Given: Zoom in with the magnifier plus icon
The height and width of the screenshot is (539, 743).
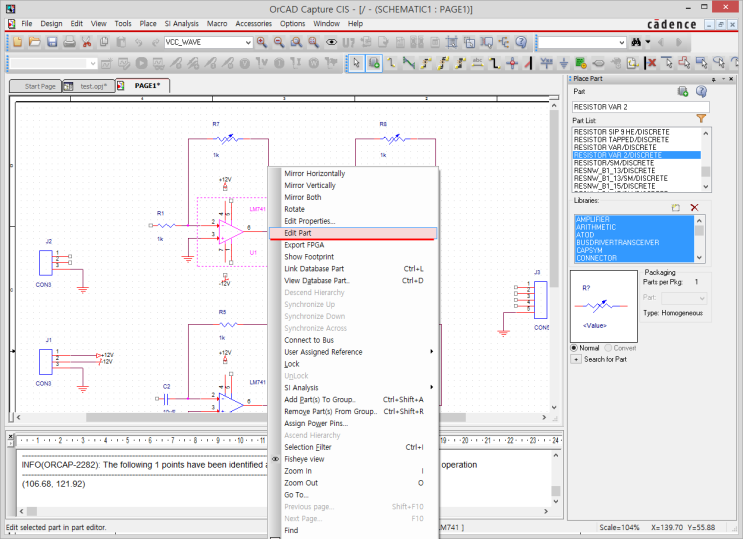Looking at the screenshot, I should (x=262, y=42).
